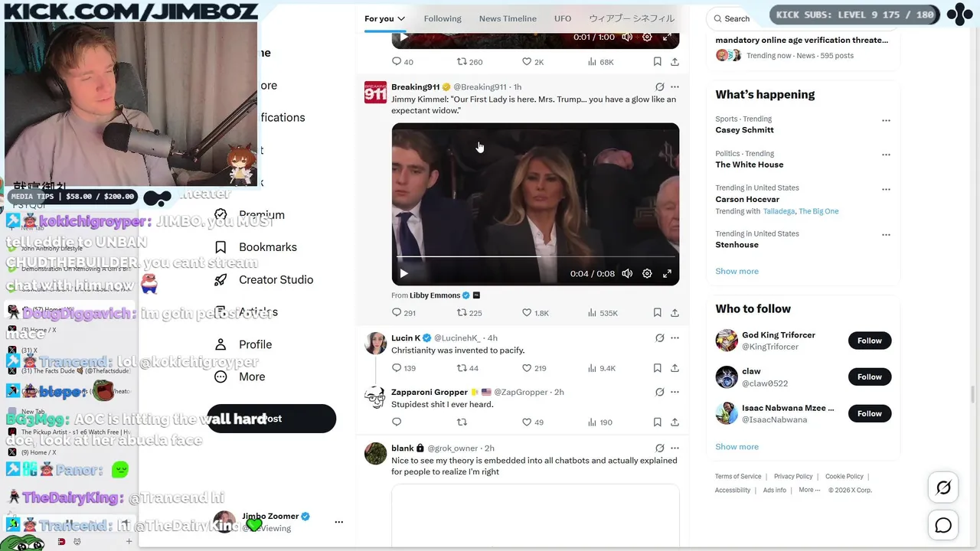Viewport: 980px width, 551px height.
Task: Share the Lucin K post
Action: (675, 368)
